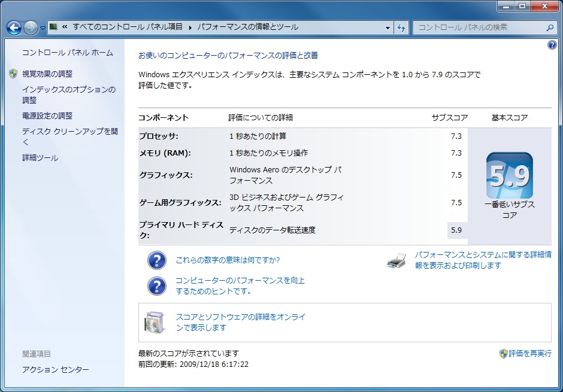Click the サブスコア column header
This screenshot has width=563, height=392.
pos(450,118)
